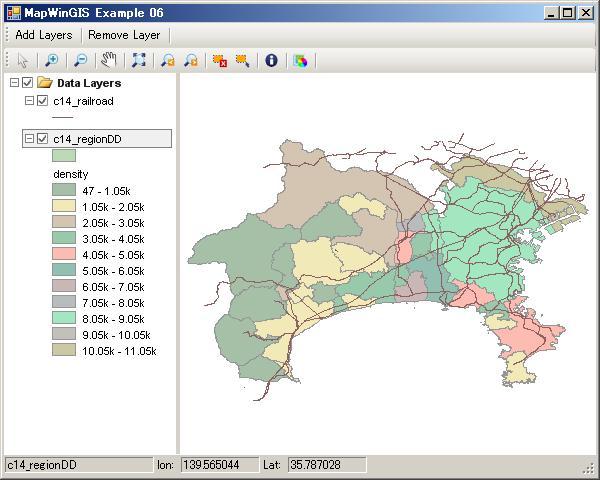The image size is (600, 480).
Task: Select the arrow pointer tool
Action: pyautogui.click(x=23, y=61)
